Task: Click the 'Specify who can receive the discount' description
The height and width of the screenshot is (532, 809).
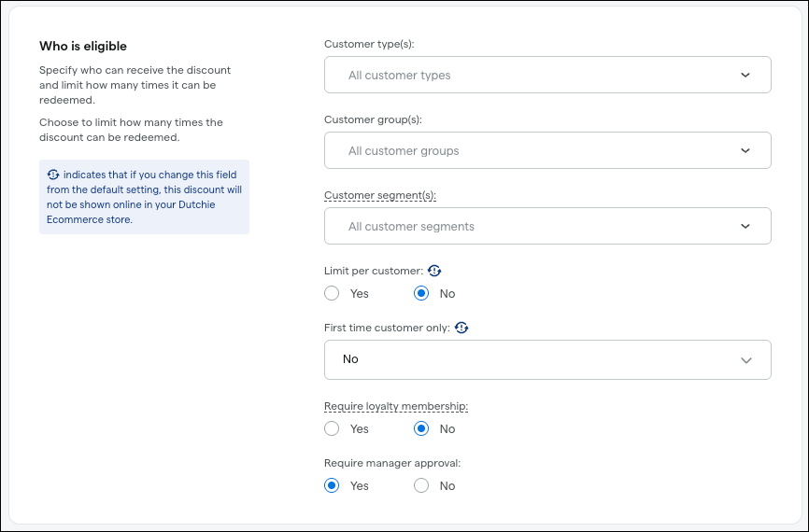Action: (x=135, y=85)
